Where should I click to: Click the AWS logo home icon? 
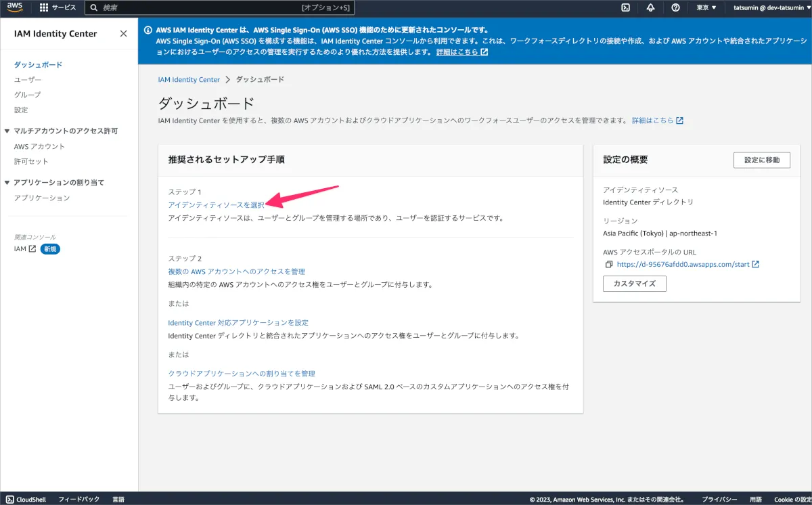click(x=16, y=7)
